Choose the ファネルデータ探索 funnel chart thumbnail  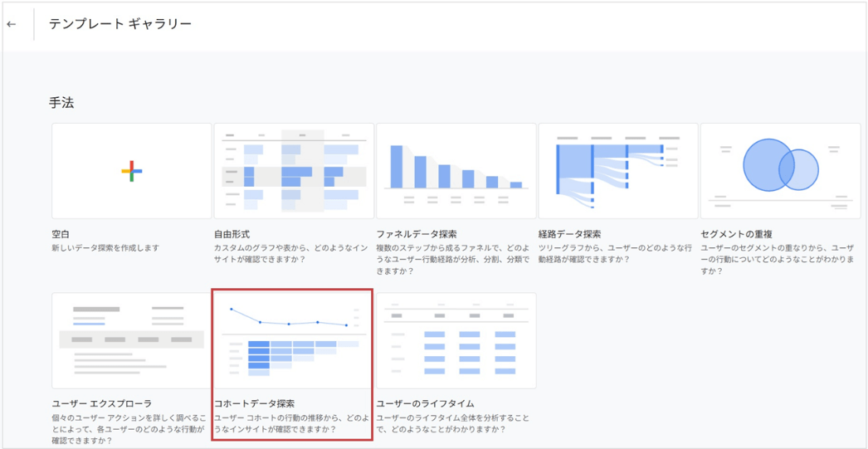pyautogui.click(x=456, y=171)
